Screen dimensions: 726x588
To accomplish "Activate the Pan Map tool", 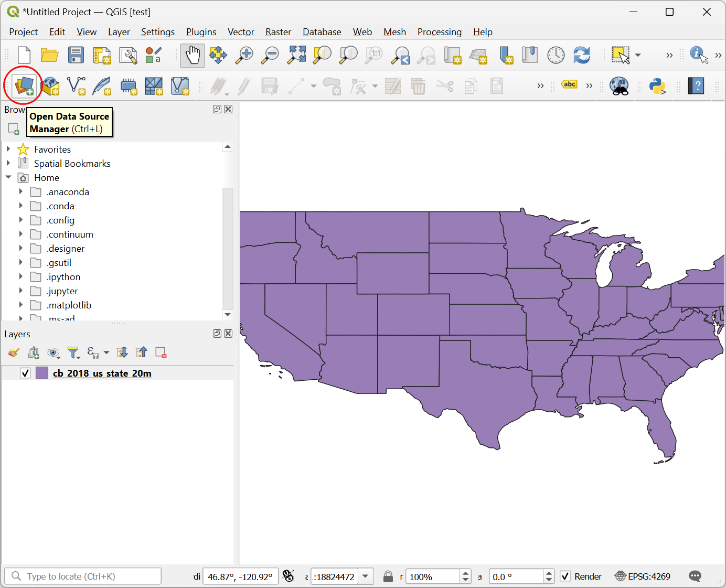I will [x=193, y=55].
